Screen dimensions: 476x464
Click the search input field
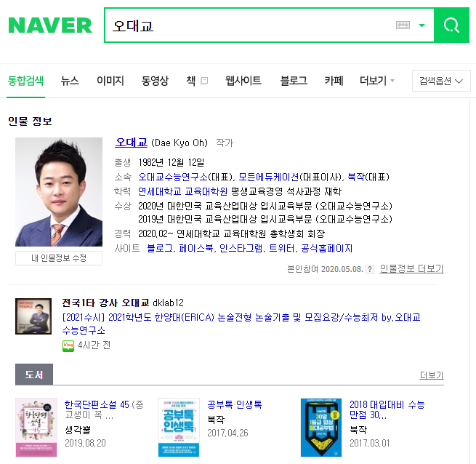tap(249, 25)
